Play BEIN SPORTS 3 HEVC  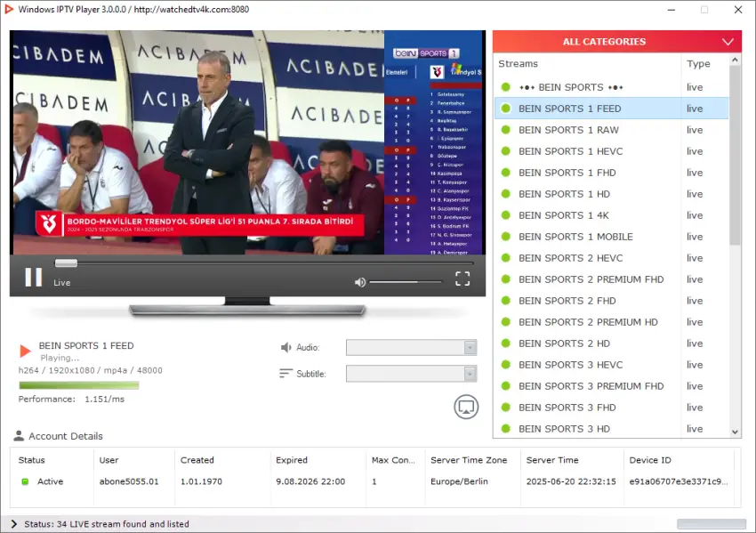pyautogui.click(x=611, y=365)
